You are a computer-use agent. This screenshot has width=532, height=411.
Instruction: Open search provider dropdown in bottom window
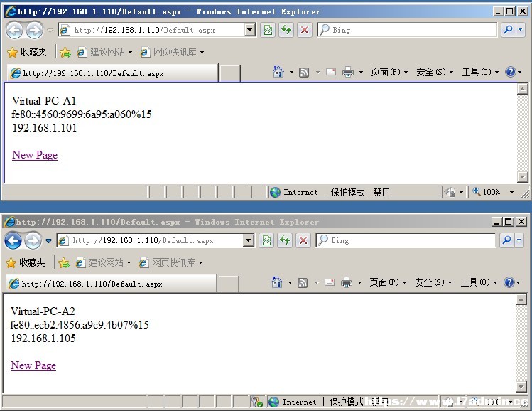coord(519,240)
